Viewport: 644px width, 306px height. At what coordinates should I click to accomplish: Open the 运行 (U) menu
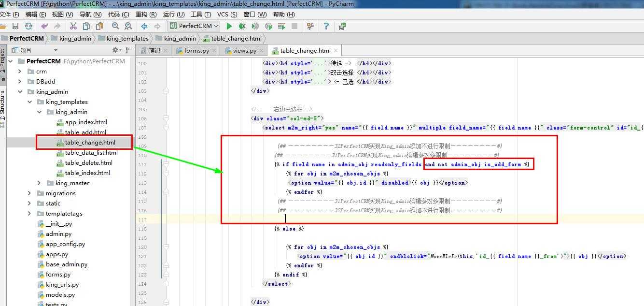point(174,15)
